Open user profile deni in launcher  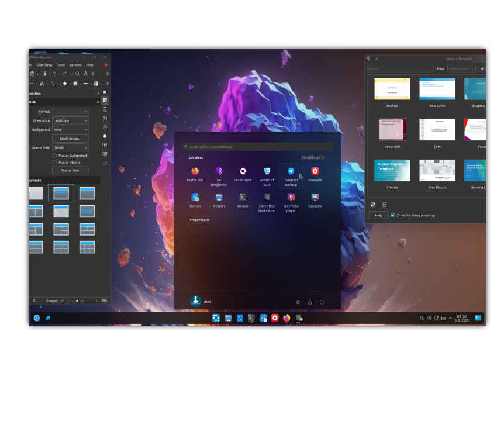[201, 301]
